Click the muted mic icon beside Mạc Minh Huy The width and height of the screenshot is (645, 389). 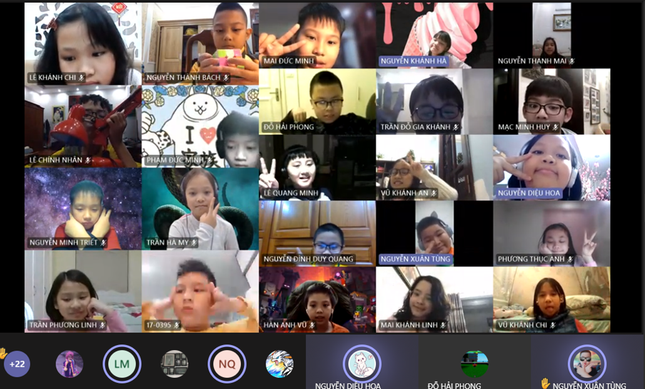coord(555,127)
